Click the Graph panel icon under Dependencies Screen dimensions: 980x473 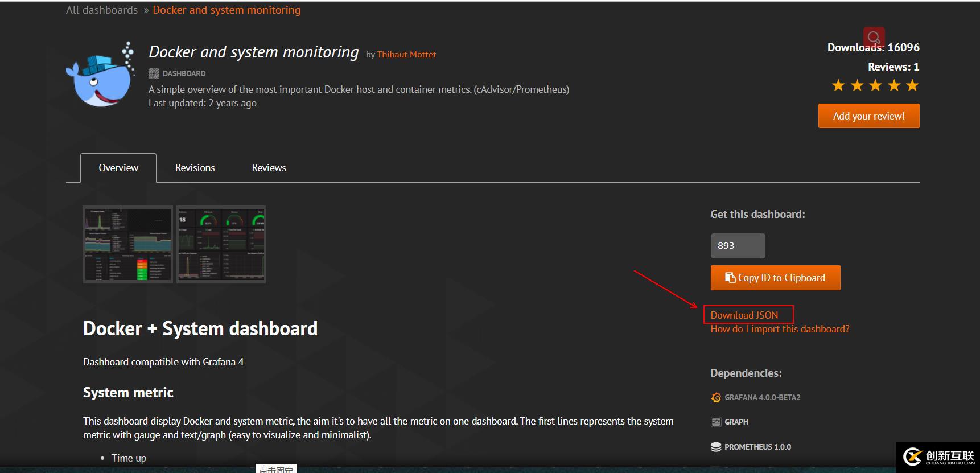coord(716,422)
